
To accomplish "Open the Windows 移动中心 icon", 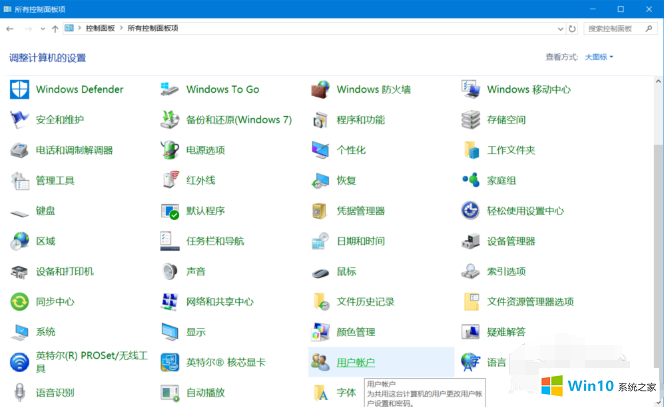I will pos(470,89).
